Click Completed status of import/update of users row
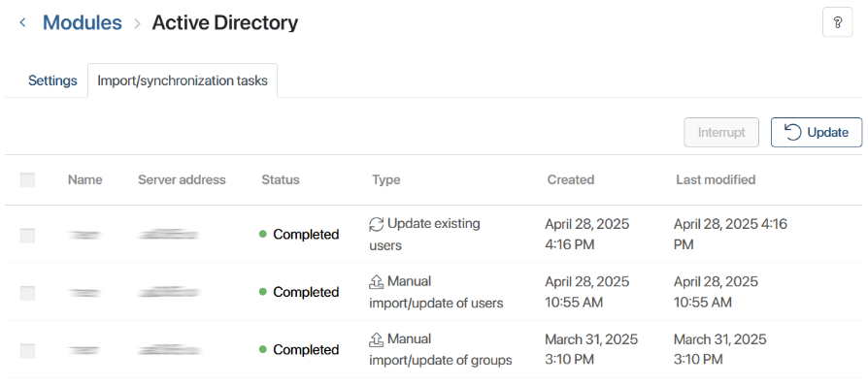 [306, 292]
